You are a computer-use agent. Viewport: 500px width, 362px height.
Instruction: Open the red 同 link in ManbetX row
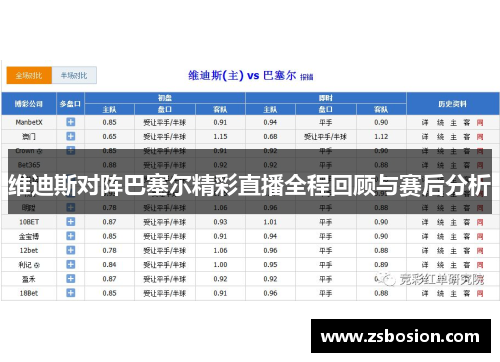pos(480,123)
